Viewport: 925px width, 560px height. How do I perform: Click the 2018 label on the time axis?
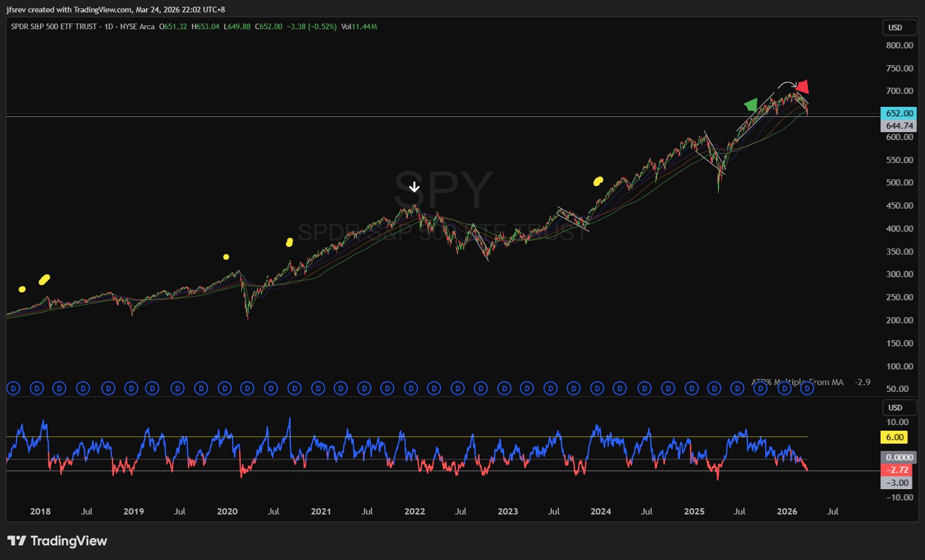(x=40, y=511)
